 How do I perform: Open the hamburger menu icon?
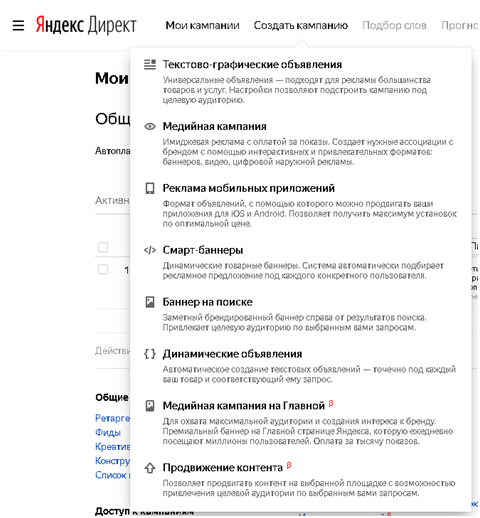click(x=18, y=25)
